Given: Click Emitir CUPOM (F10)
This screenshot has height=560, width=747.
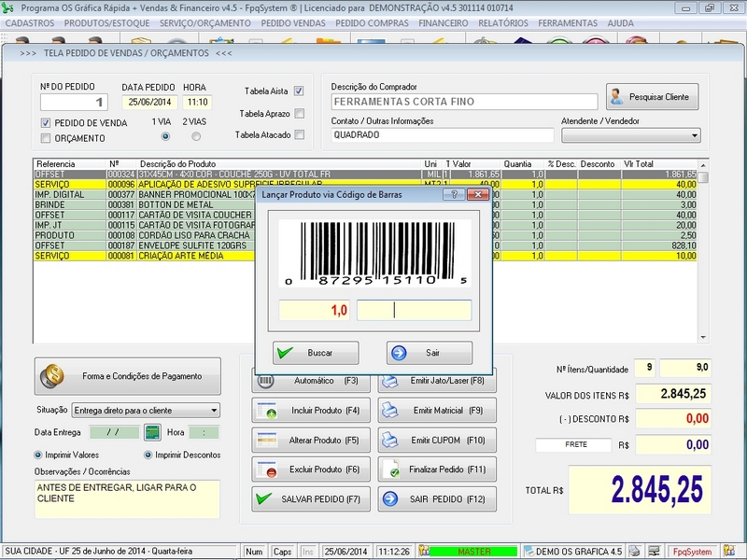Looking at the screenshot, I should coord(437,440).
